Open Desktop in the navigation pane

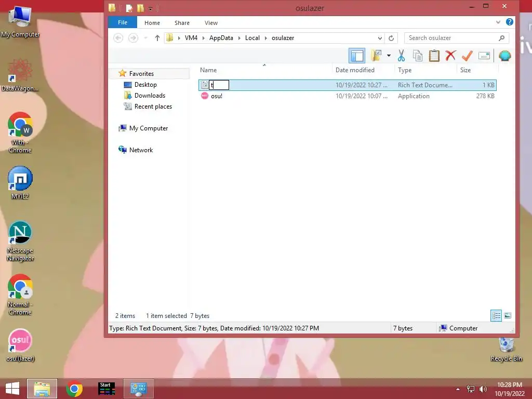145,85
